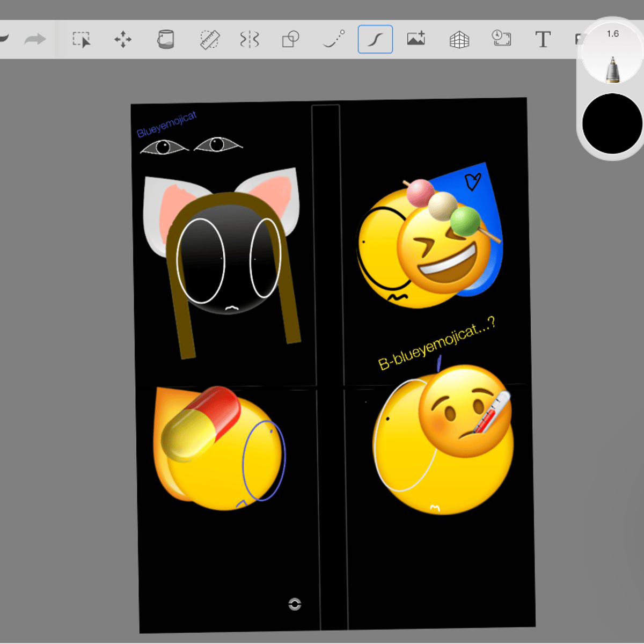Open the Draw Style shapes tool
Screen dimensions: 644x644
(x=290, y=39)
